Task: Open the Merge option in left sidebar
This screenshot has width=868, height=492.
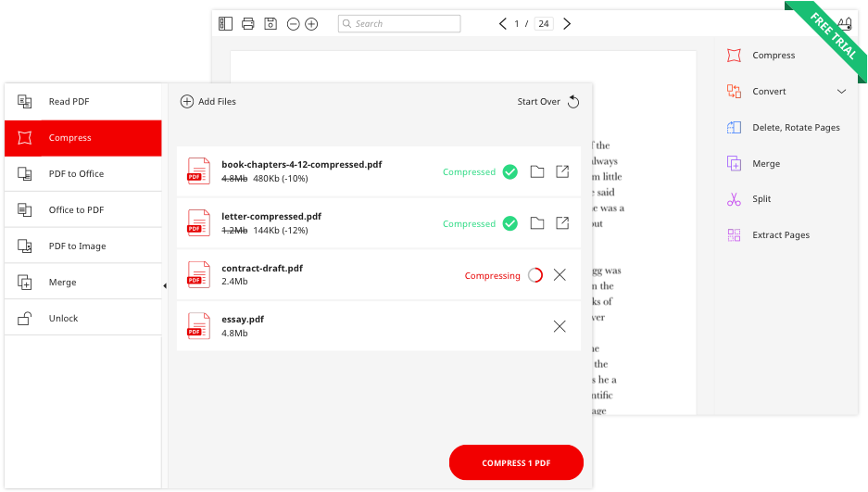Action: pos(82,283)
